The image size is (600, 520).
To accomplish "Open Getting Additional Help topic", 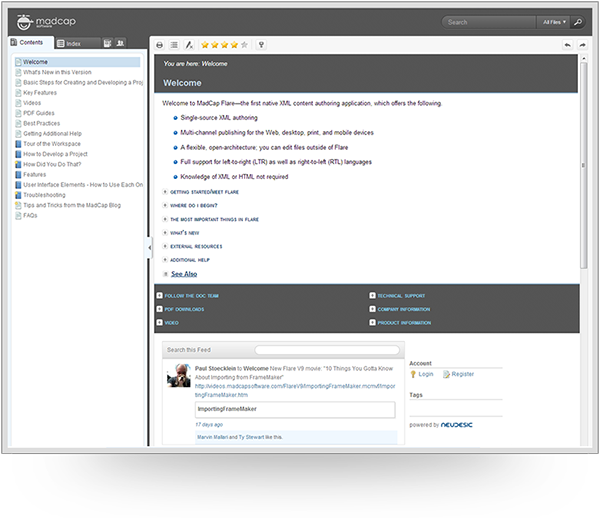I will 49,134.
